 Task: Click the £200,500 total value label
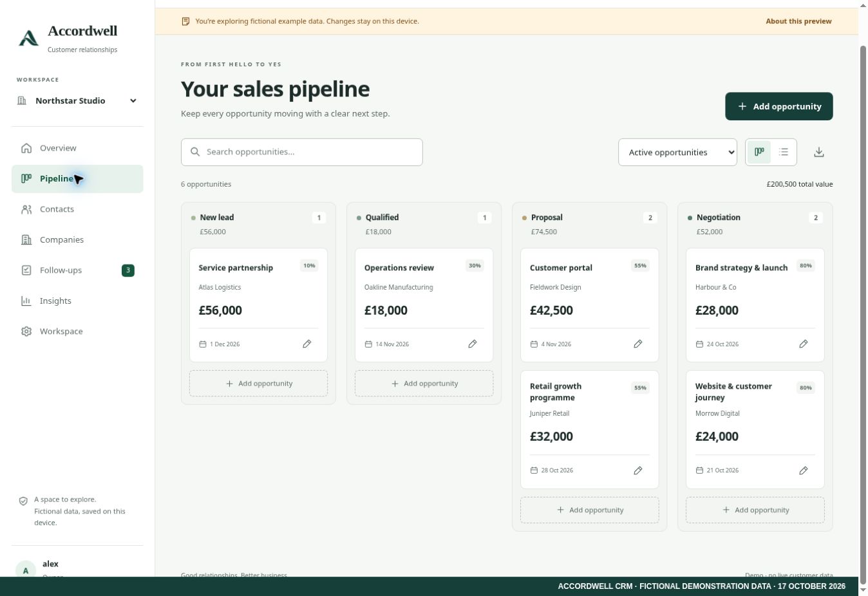(800, 184)
